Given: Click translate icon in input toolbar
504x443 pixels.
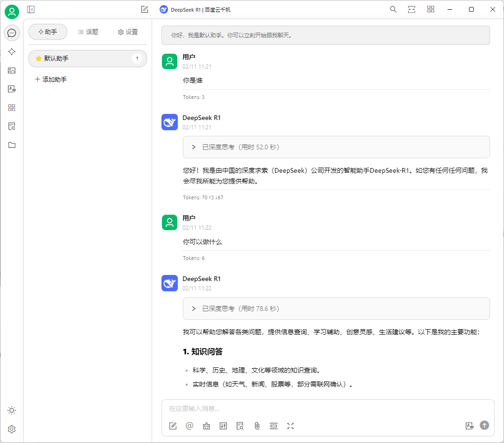Looking at the screenshot, I should click(469, 426).
